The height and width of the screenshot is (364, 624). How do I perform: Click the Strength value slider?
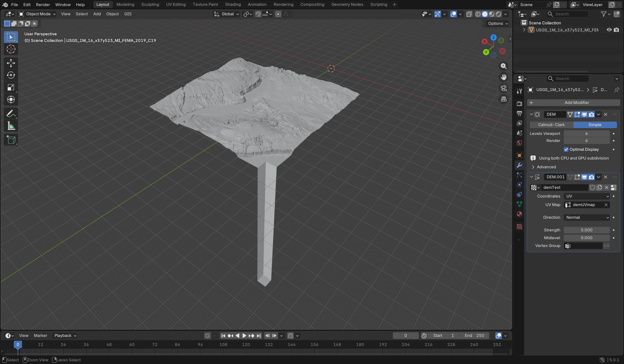click(586, 230)
